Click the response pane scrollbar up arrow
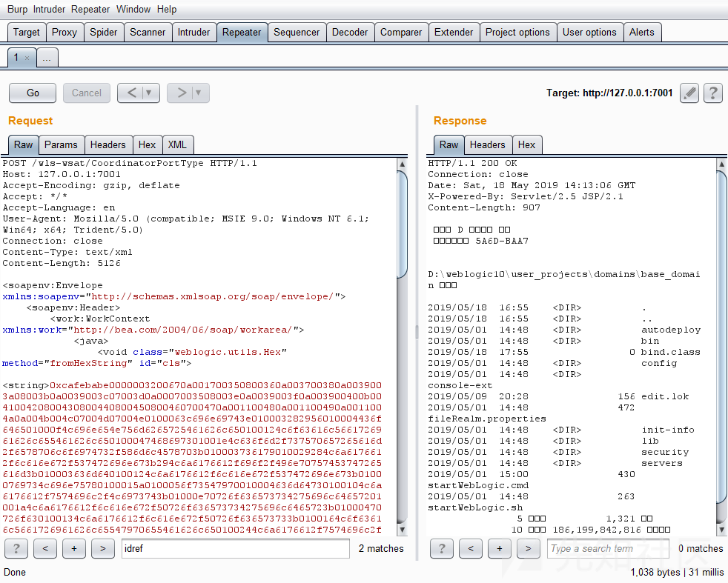This screenshot has height=583, width=728. point(721,164)
